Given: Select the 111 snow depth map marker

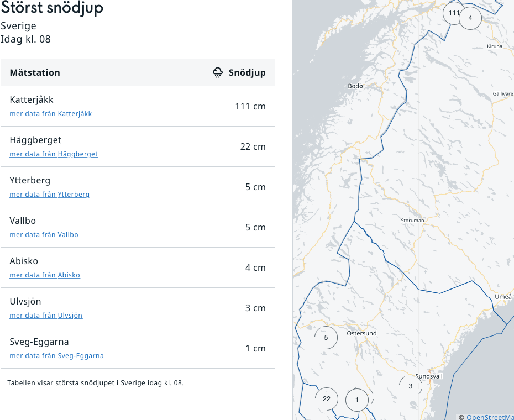Looking at the screenshot, I should click(453, 13).
